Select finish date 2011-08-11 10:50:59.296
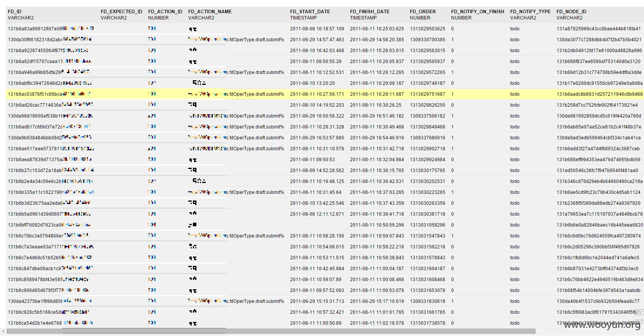The height and width of the screenshot is (336, 644). click(377, 225)
